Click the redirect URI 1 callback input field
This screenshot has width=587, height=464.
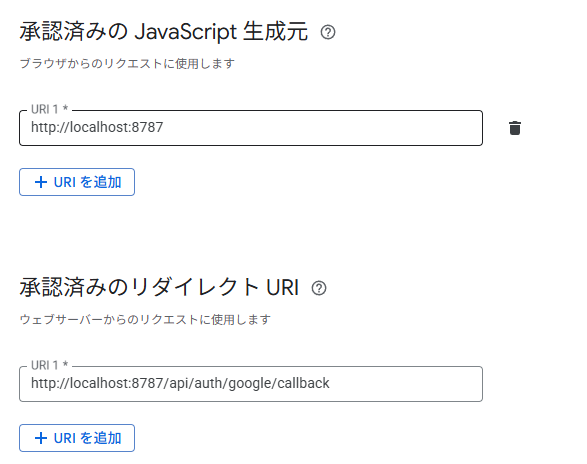tap(251, 384)
